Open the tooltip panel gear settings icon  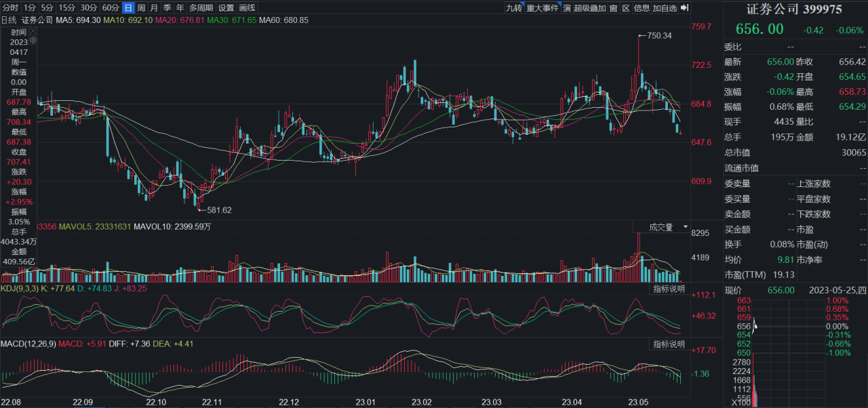tap(33, 41)
